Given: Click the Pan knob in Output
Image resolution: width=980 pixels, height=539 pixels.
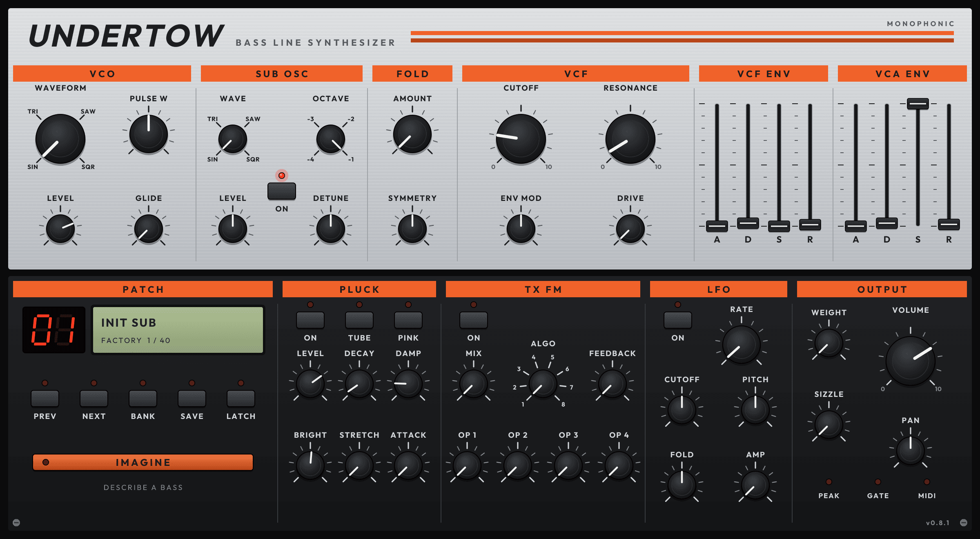Looking at the screenshot, I should click(x=911, y=451).
